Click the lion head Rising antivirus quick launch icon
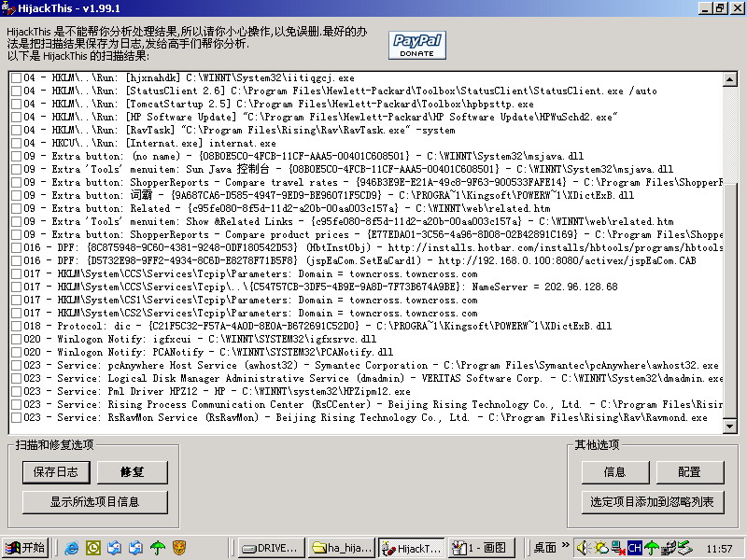The width and height of the screenshot is (747, 560). tap(179, 548)
